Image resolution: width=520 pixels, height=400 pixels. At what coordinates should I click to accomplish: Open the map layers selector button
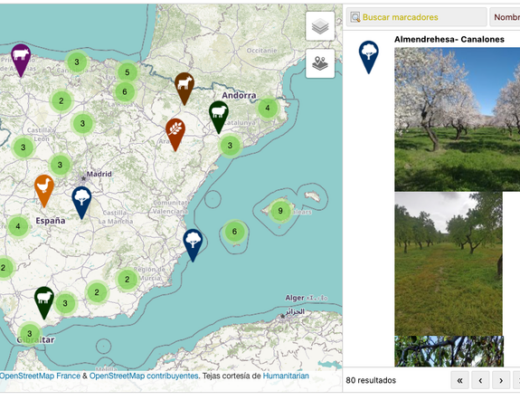320,26
